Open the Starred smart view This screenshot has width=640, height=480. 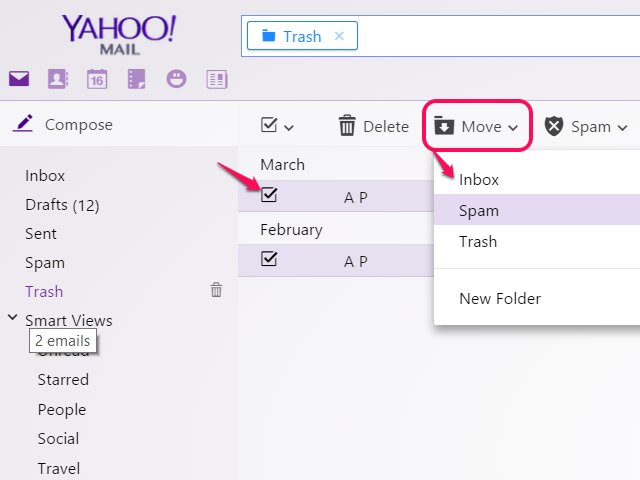click(x=63, y=380)
